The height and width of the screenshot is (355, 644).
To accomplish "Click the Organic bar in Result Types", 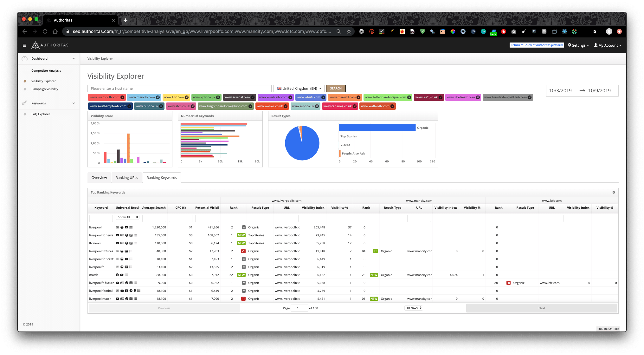I will (377, 128).
